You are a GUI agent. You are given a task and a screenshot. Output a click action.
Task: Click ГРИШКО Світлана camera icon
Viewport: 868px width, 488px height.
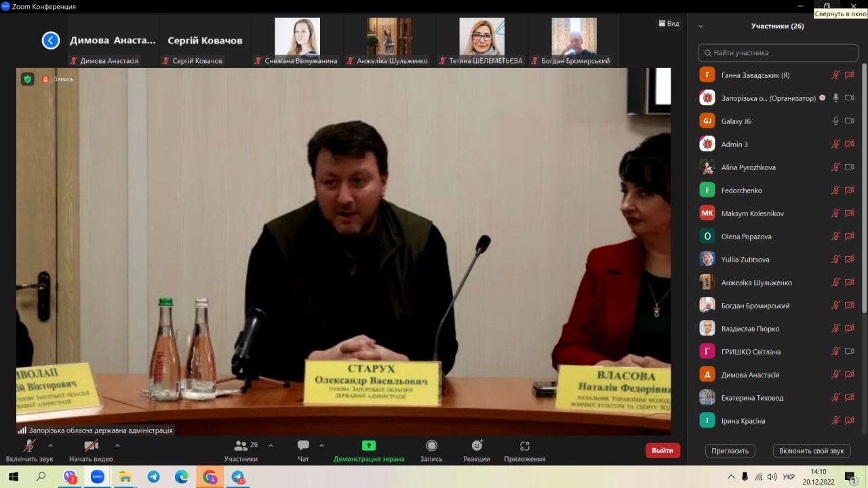[849, 352]
